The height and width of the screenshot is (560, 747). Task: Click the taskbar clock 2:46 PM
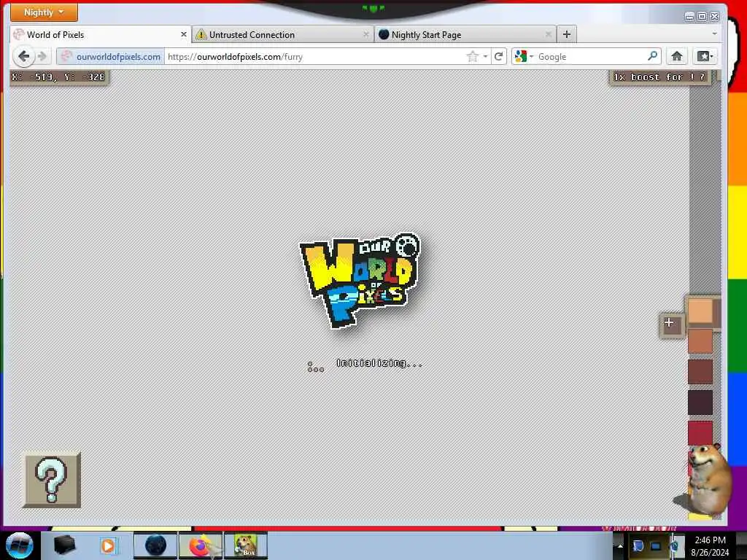[x=710, y=545]
